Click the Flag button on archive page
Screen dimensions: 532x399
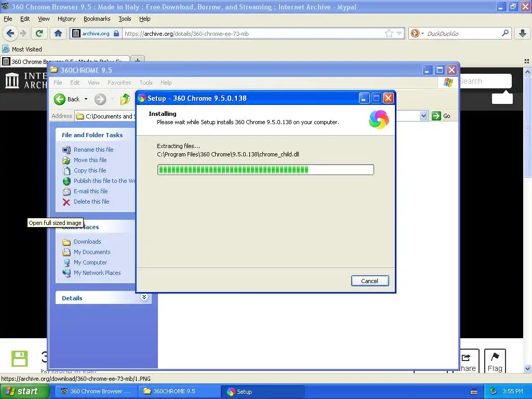pos(495,362)
